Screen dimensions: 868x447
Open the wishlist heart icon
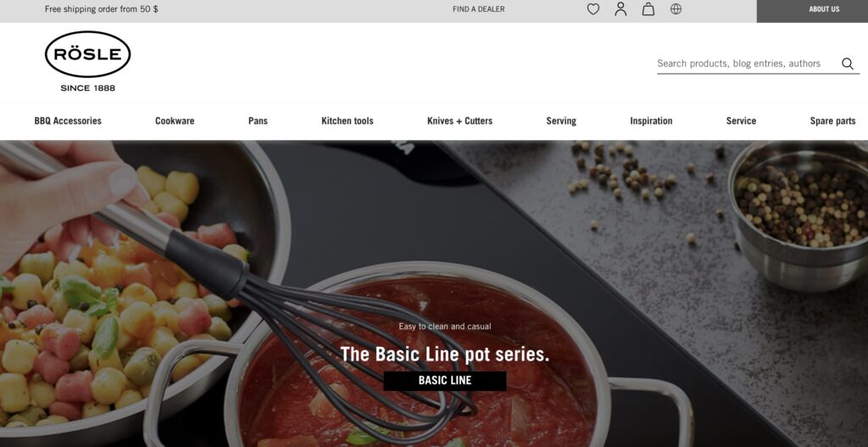593,9
